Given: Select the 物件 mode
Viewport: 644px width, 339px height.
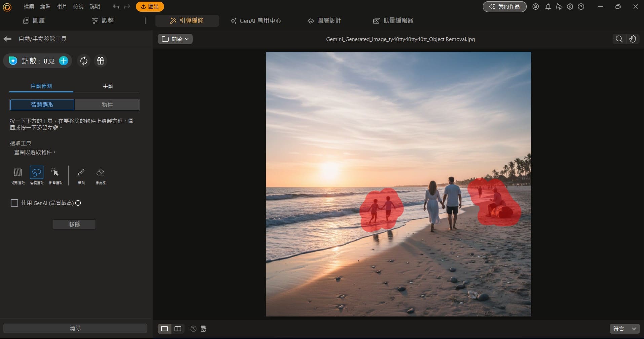Looking at the screenshot, I should pyautogui.click(x=107, y=105).
